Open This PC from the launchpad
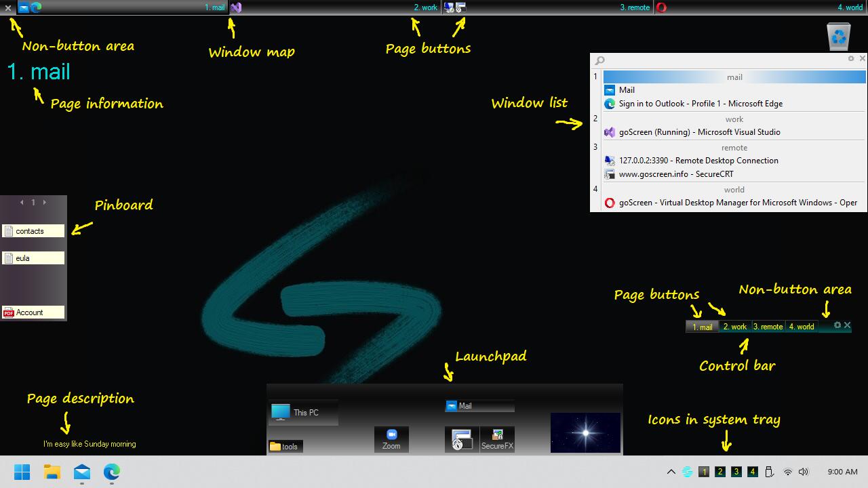Screen dimensions: 868x488 point(303,412)
